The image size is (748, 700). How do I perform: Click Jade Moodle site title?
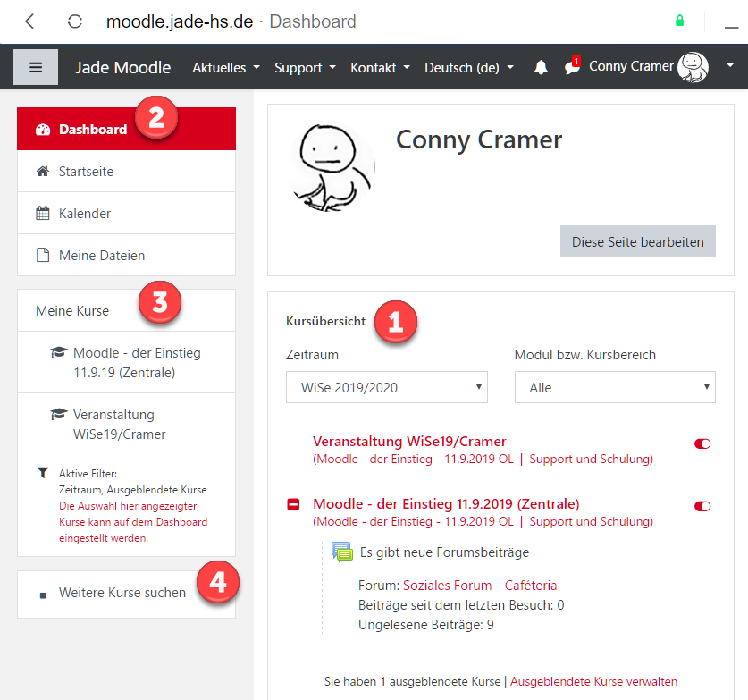(123, 67)
